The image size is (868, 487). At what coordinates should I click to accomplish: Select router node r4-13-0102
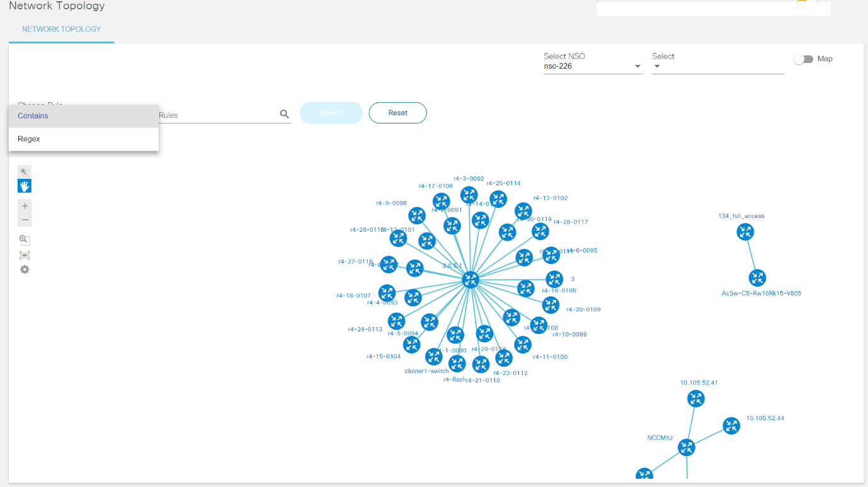pyautogui.click(x=523, y=211)
